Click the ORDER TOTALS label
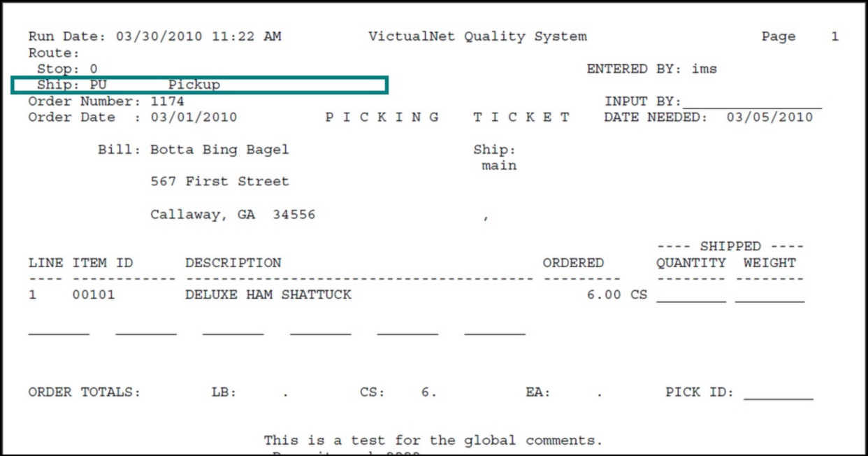 84,392
